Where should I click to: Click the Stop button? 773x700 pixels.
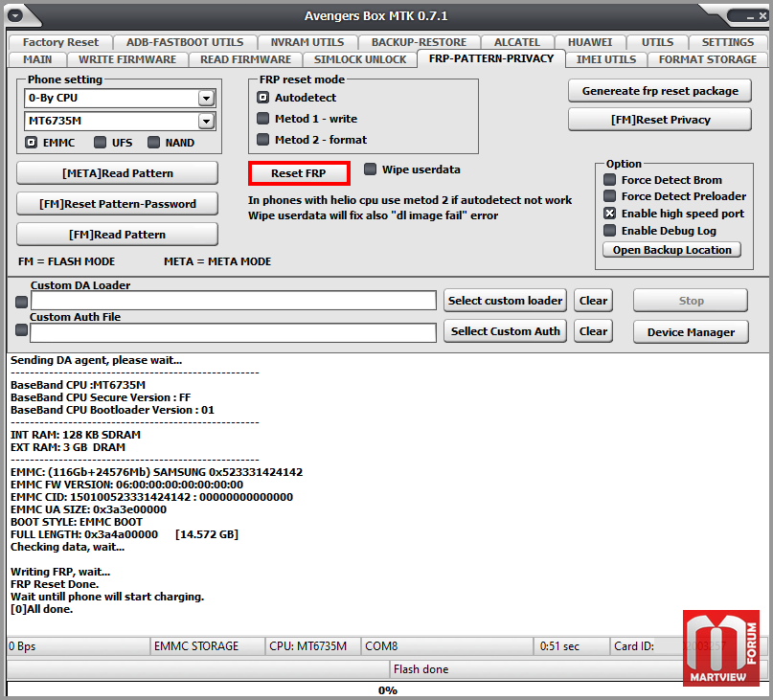pos(691,301)
